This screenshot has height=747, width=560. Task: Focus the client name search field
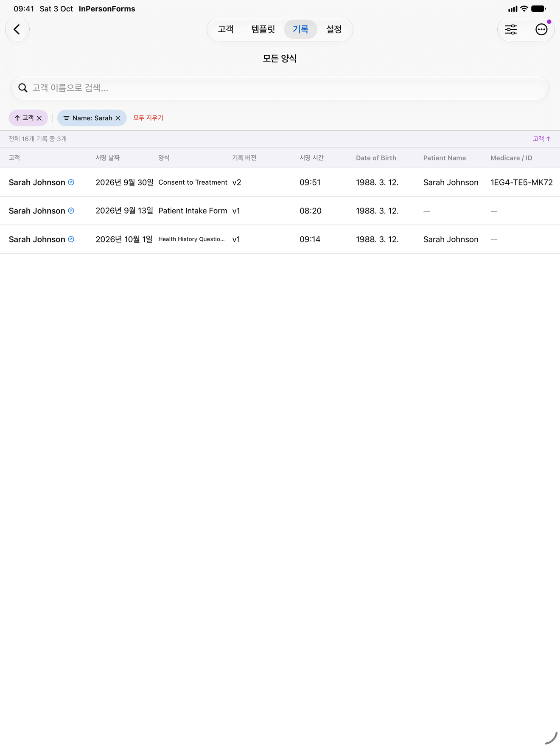280,88
